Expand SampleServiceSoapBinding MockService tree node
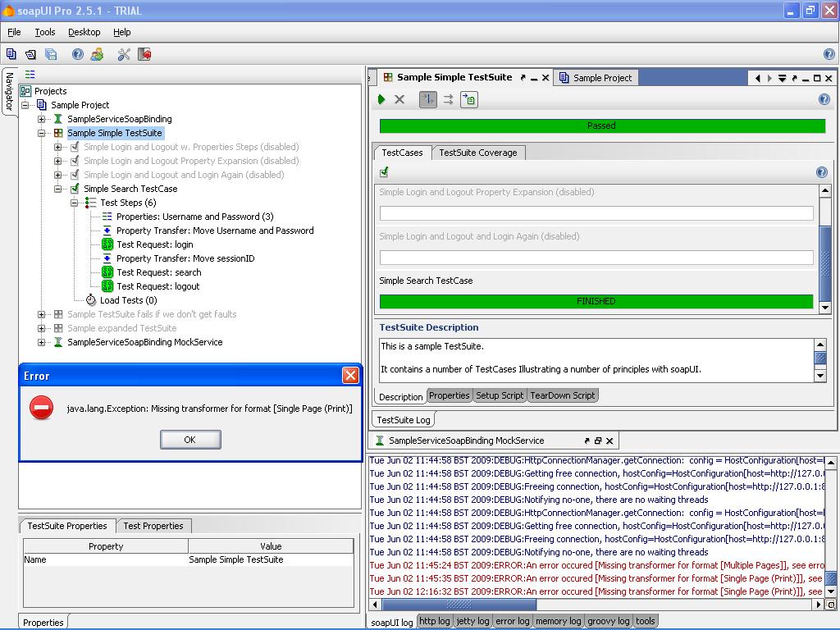This screenshot has height=630, width=840. pos(41,342)
